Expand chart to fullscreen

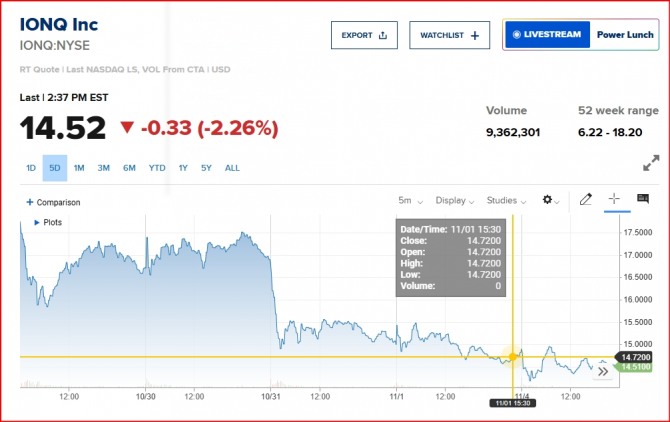click(650, 163)
